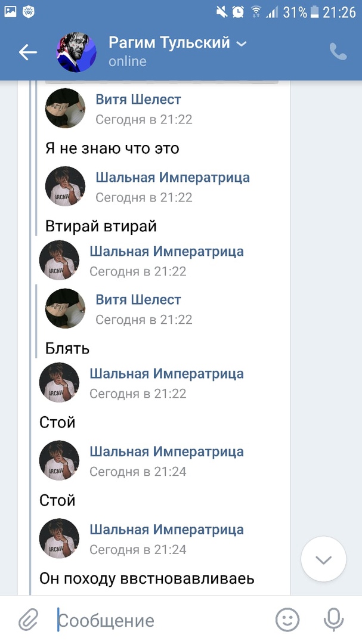Open Витя Шелест profile from top forwarded message
The width and height of the screenshot is (362, 644).
click(x=138, y=100)
